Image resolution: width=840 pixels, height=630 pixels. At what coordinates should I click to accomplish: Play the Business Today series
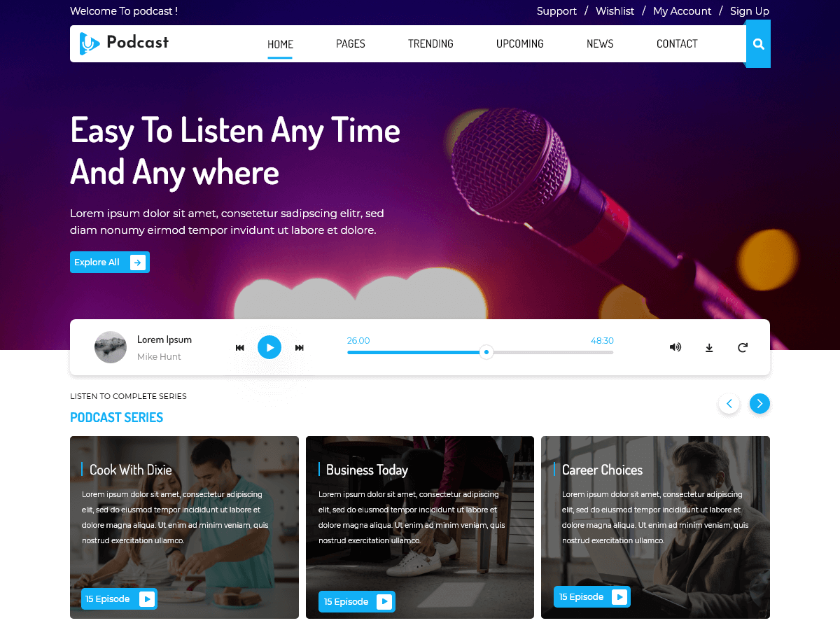pos(384,601)
